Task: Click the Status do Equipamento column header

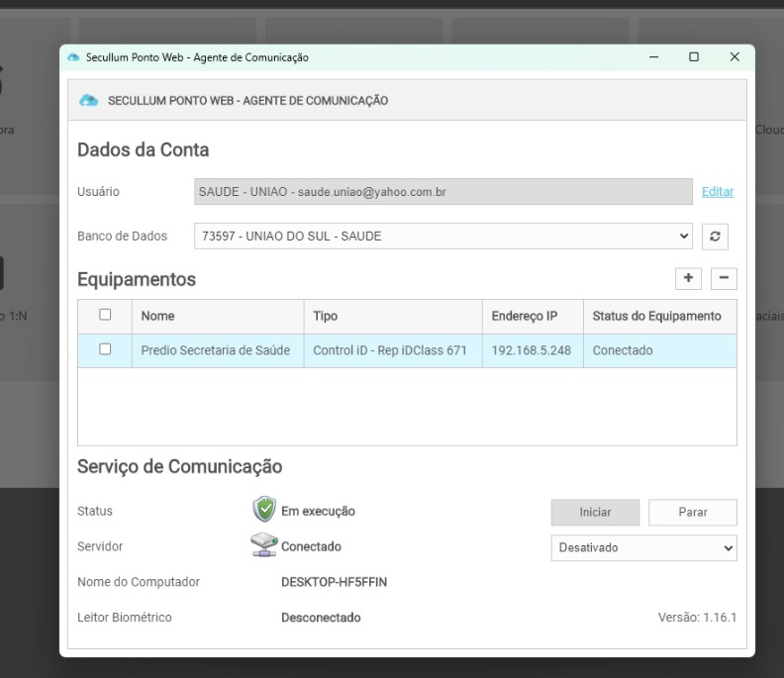Action: tap(656, 317)
